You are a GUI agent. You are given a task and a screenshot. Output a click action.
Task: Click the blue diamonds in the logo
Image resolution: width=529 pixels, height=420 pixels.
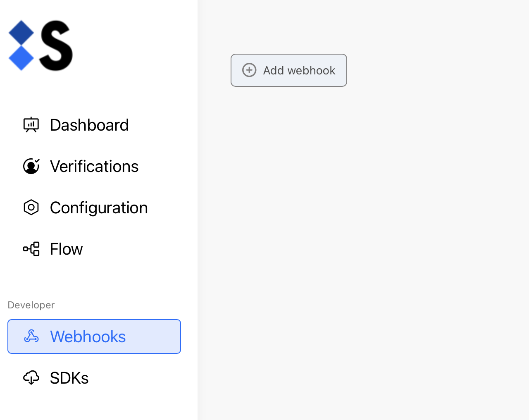(x=21, y=45)
